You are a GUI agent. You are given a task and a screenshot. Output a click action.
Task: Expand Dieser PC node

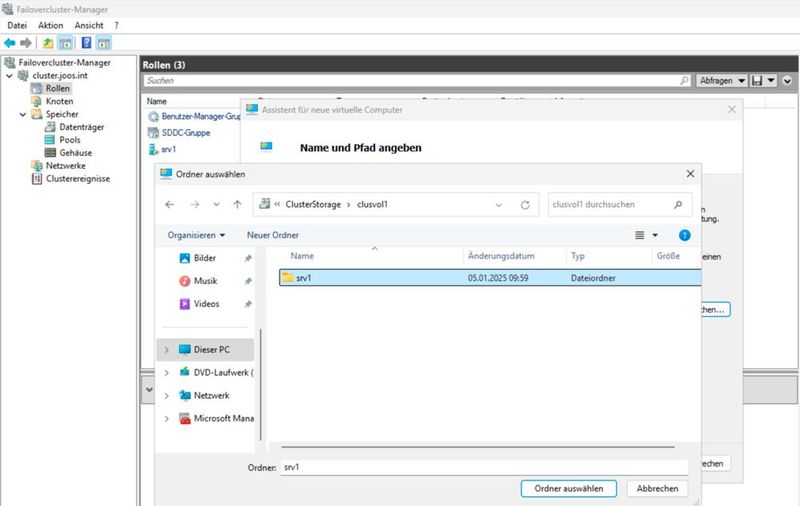coord(166,350)
